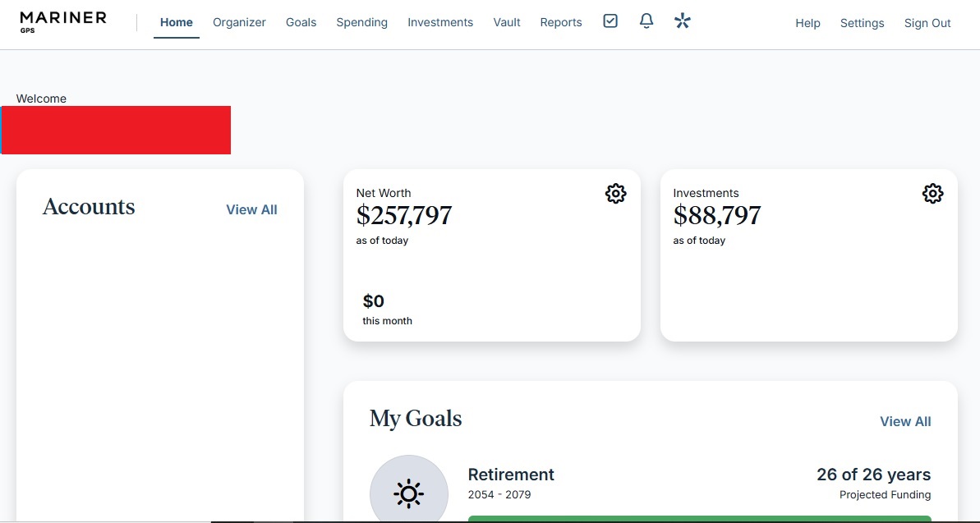The width and height of the screenshot is (980, 523).
Task: Open the Organizer tab
Action: [239, 22]
